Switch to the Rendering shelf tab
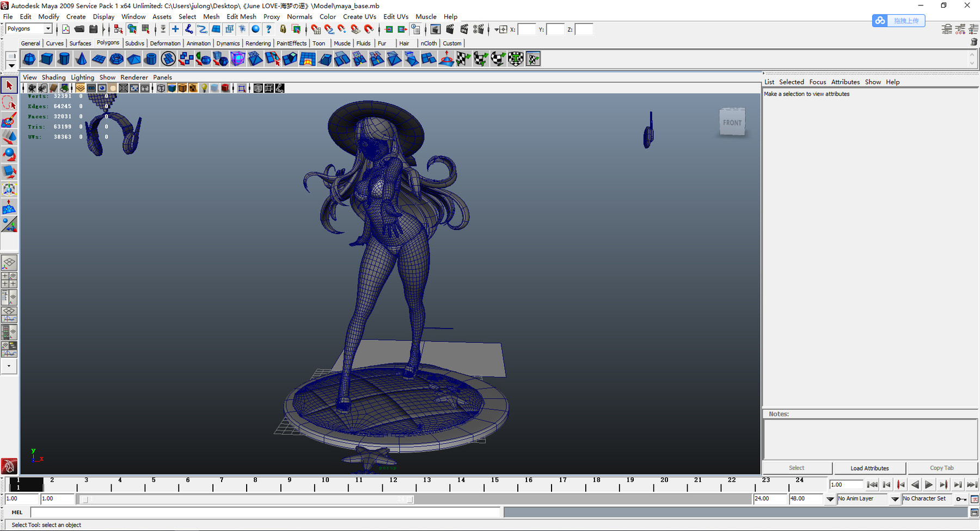 pyautogui.click(x=258, y=43)
